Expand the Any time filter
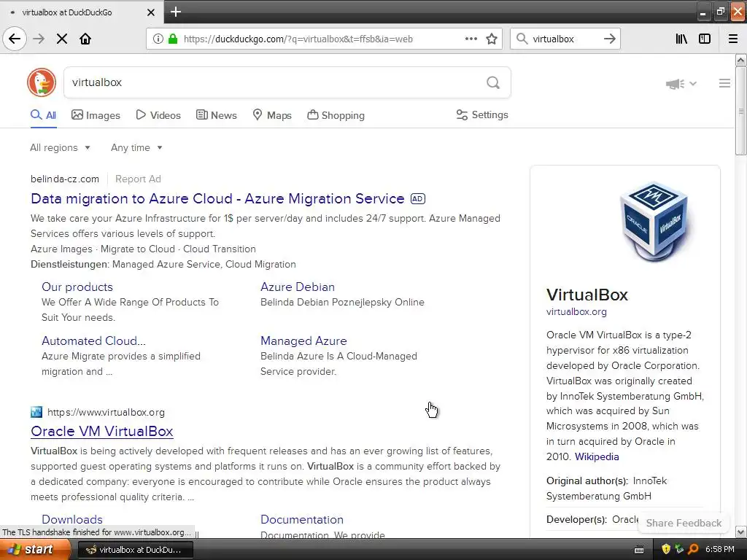 pyautogui.click(x=136, y=147)
